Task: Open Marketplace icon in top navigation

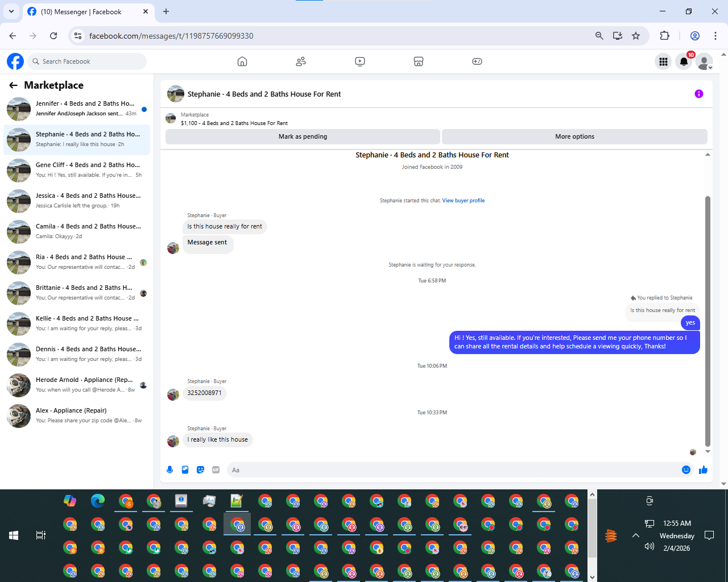Action: tap(419, 61)
